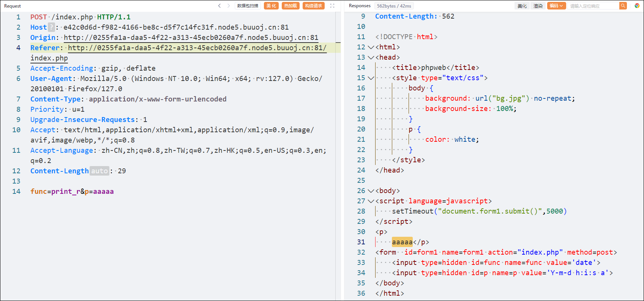This screenshot has height=301, width=644.
Task: Click the orange search magnifier icon
Action: (623, 6)
